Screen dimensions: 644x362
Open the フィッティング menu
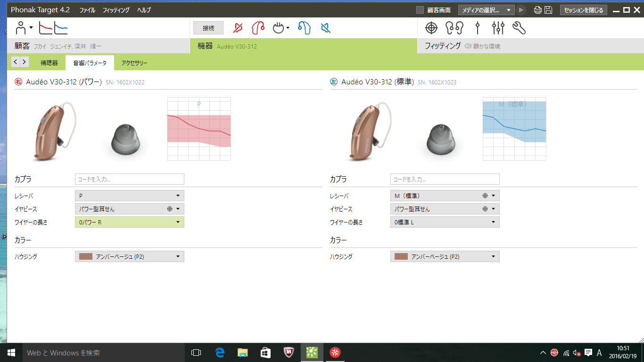coord(116,10)
